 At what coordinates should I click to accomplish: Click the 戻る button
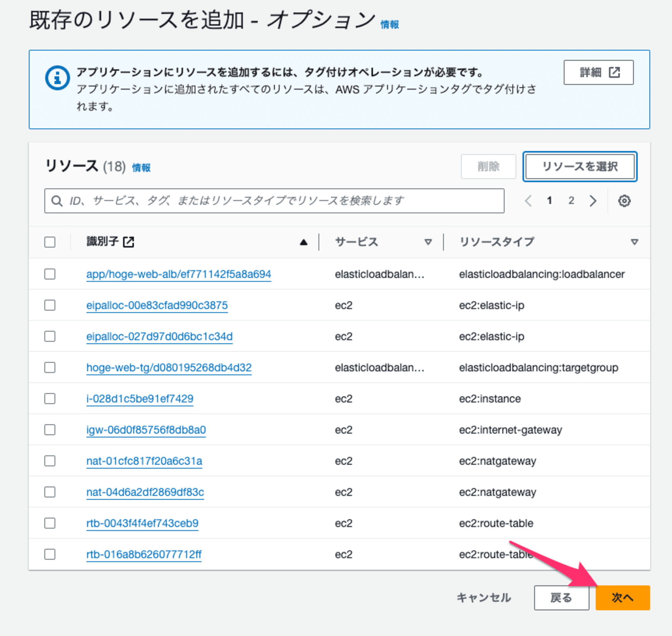point(561,598)
